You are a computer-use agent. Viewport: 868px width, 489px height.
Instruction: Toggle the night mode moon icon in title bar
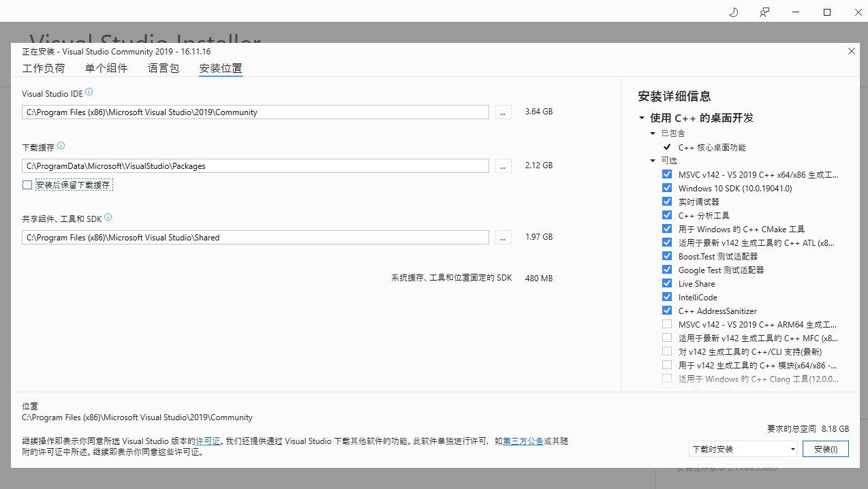click(x=734, y=12)
